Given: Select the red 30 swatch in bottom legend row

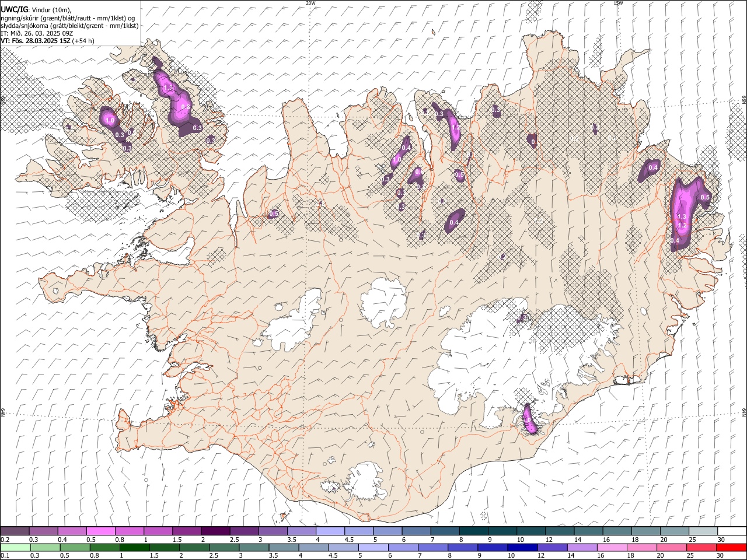Looking at the screenshot, I should click(x=732, y=547).
